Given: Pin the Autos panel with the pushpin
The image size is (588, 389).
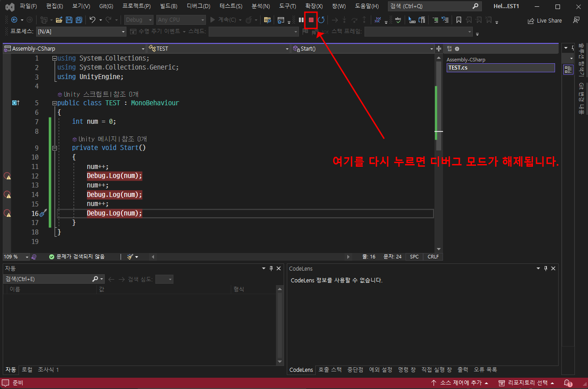Looking at the screenshot, I should click(271, 268).
